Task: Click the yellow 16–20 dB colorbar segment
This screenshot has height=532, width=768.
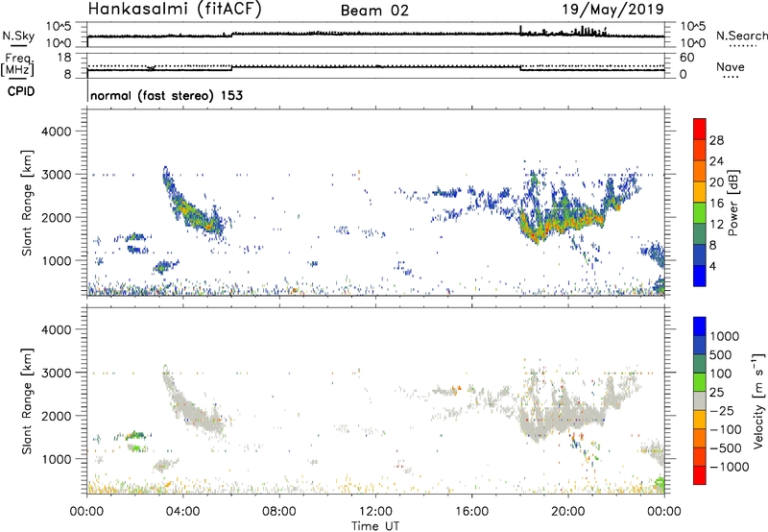Action: coord(700,192)
